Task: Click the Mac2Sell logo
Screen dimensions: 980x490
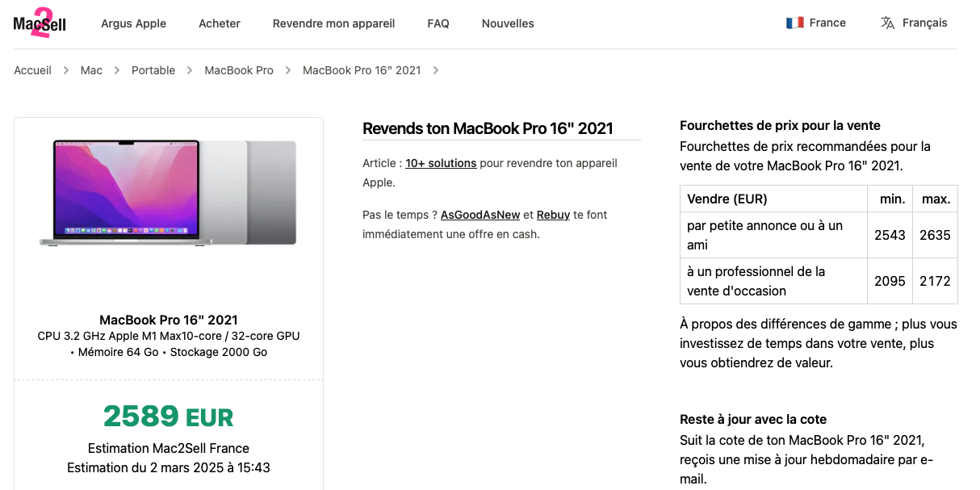Action: click(x=40, y=23)
